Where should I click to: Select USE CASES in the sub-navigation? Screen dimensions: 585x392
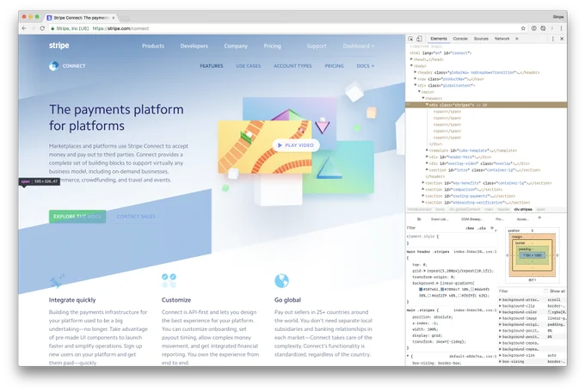248,66
